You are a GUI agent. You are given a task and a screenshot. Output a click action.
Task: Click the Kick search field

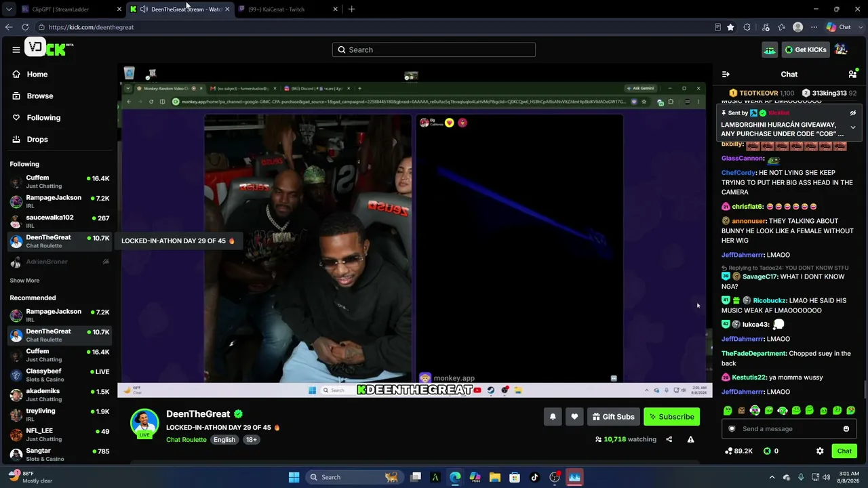coord(434,49)
